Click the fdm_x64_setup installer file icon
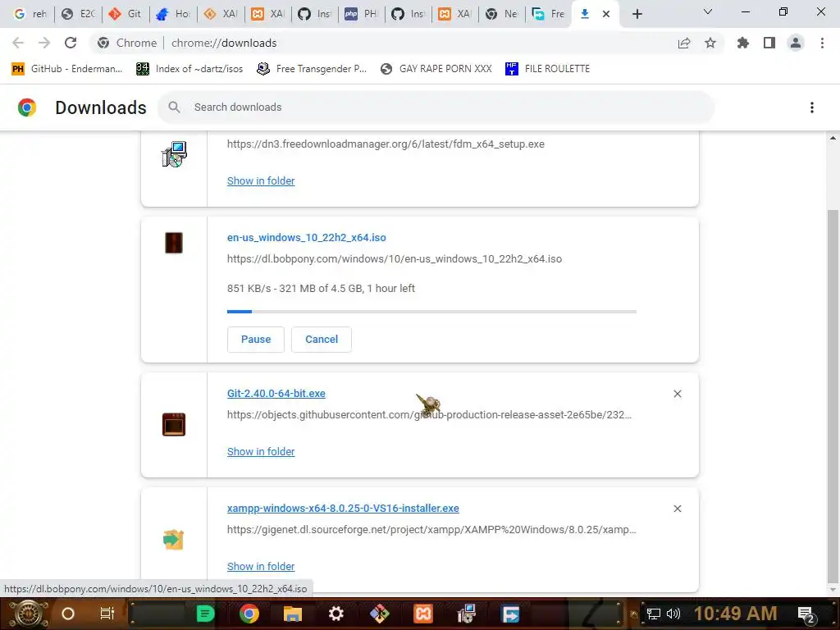 174,154
